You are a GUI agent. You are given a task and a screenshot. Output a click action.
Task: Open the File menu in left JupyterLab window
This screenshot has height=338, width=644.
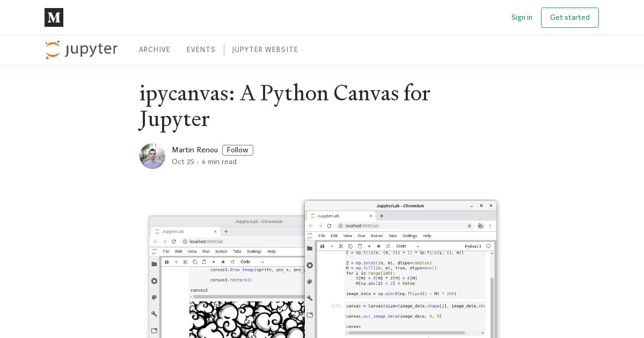166,252
